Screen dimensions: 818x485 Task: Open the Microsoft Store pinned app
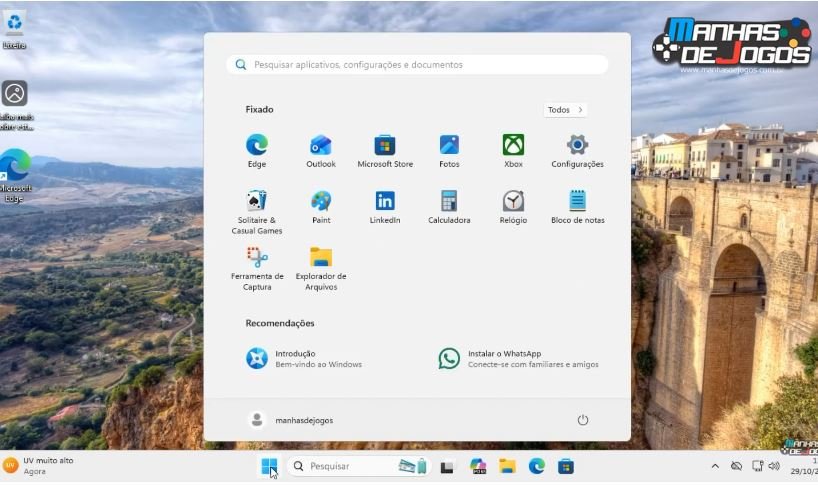(x=385, y=146)
